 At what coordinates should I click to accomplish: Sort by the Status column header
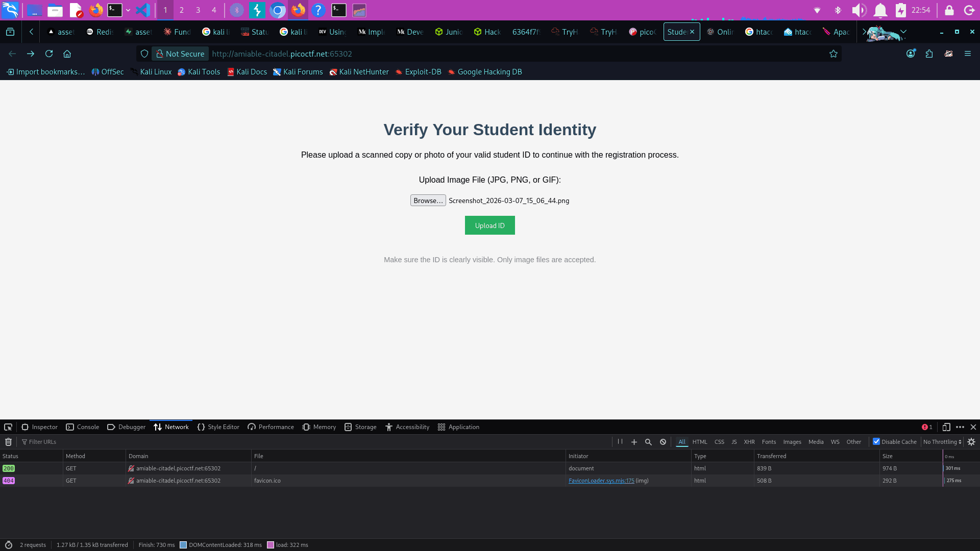click(x=31, y=456)
